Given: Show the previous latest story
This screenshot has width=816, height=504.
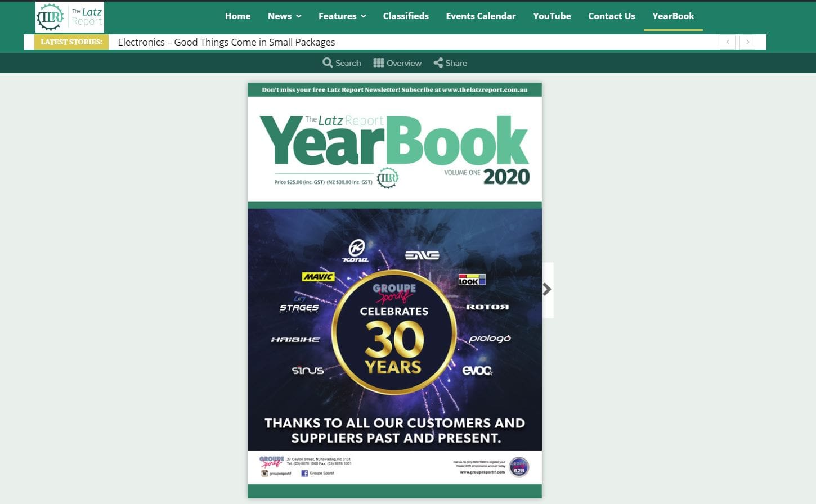Looking at the screenshot, I should pyautogui.click(x=728, y=42).
